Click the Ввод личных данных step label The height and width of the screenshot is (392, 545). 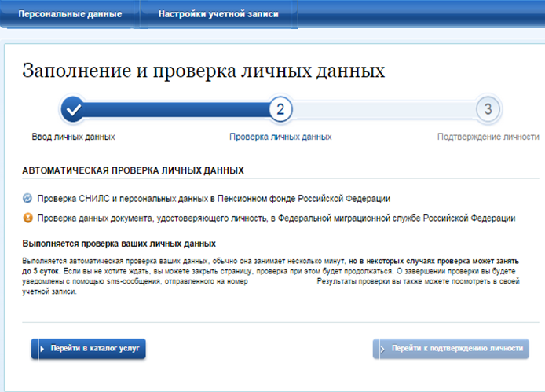(73, 137)
